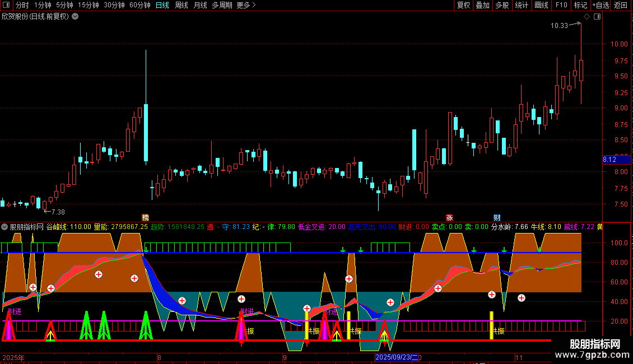Switch to 分时 intraday view
Viewport: 633px width, 364px height.
(22, 5)
